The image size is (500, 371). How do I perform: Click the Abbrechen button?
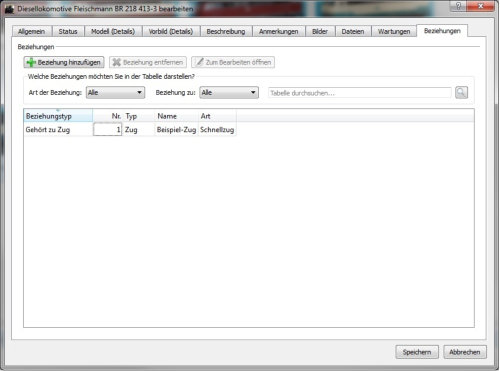[x=465, y=352]
